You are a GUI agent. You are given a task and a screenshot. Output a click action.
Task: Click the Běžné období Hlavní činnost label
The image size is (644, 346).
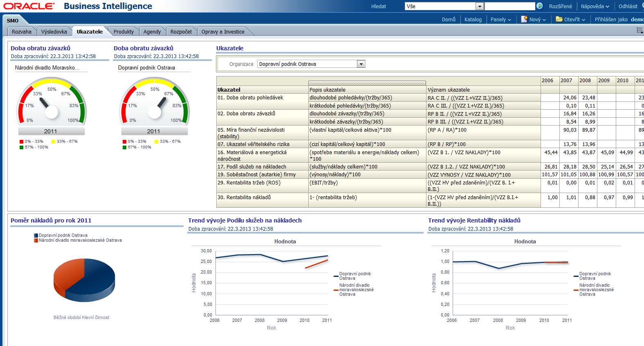pos(81,317)
